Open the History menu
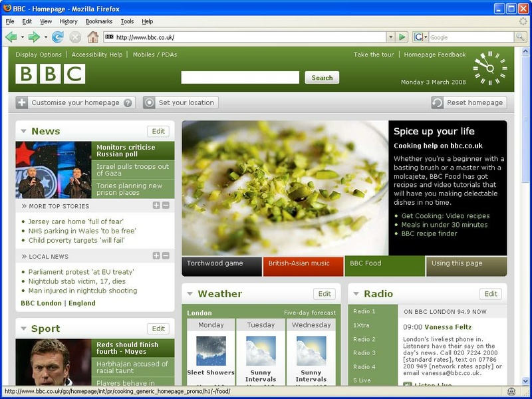The height and width of the screenshot is (399, 532). pos(68,21)
